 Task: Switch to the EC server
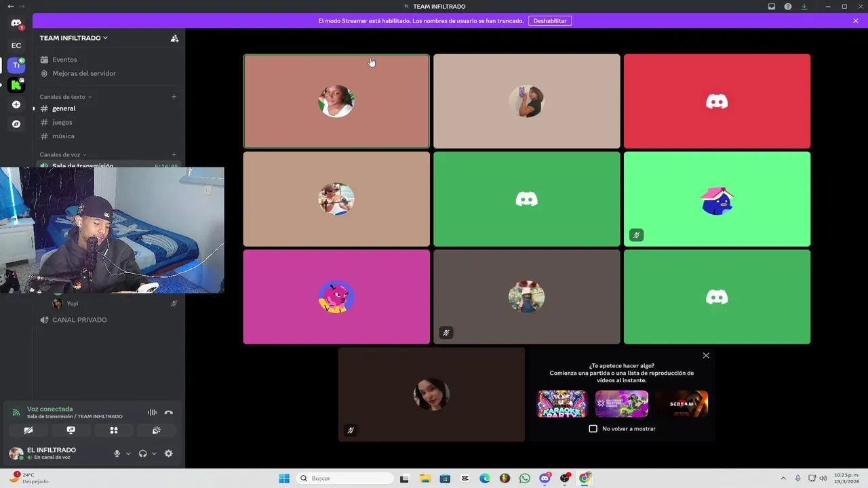(x=16, y=45)
